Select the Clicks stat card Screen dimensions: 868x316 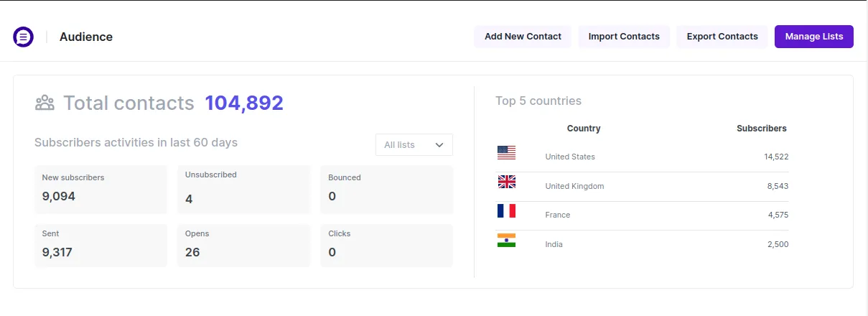386,246
